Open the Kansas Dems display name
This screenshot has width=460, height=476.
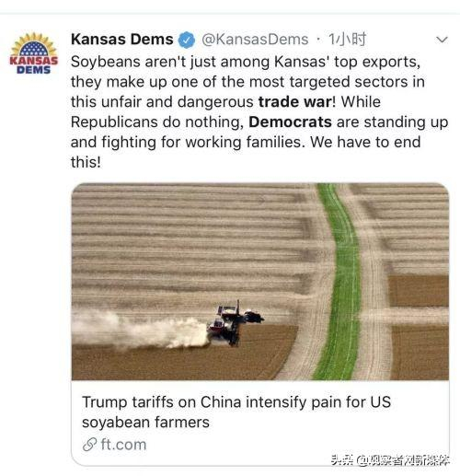pos(122,40)
